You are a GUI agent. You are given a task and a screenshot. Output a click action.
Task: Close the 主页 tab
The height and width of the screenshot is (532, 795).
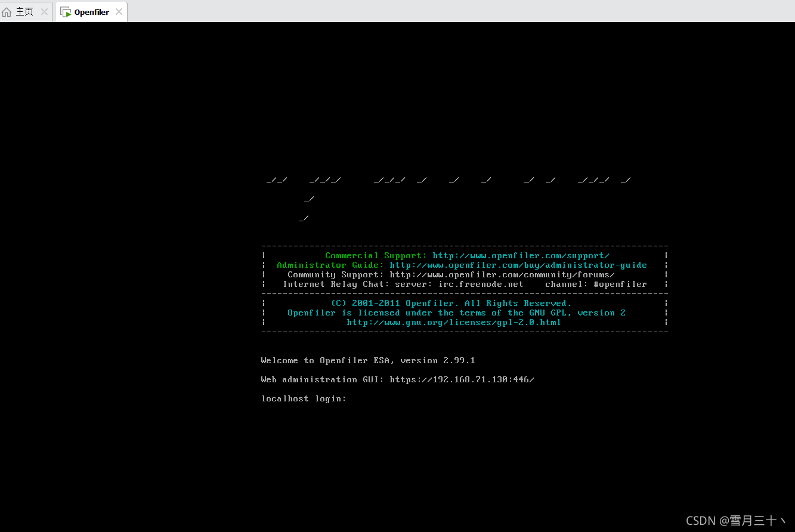coord(44,12)
